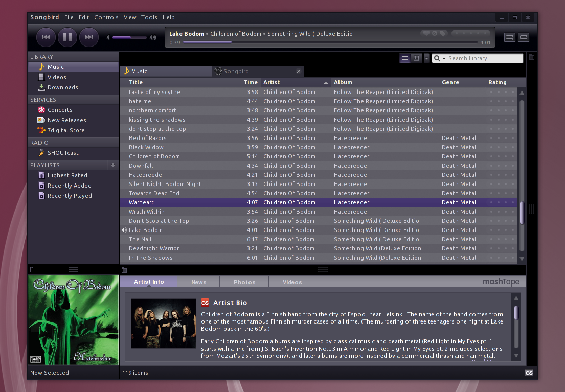Viewport: 565px width, 392px height.
Task: Switch to filter pane view
Action: point(416,58)
